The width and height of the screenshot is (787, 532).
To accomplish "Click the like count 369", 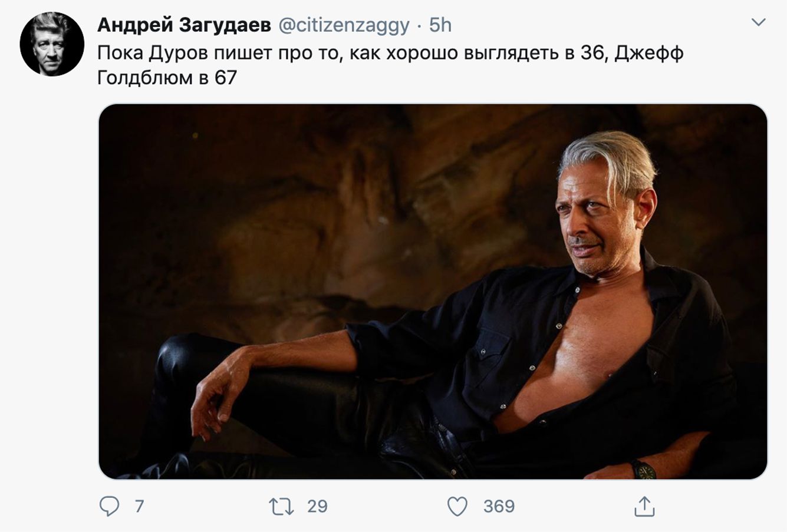I will (x=499, y=506).
